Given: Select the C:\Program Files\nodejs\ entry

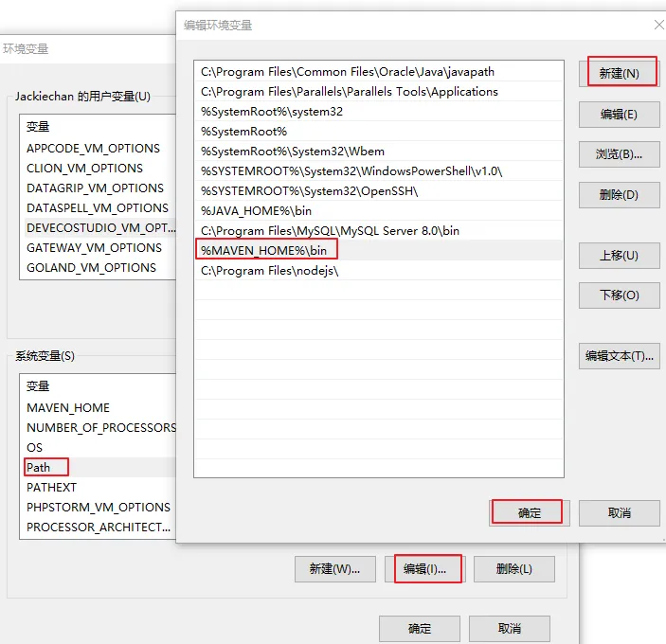Looking at the screenshot, I should click(x=269, y=271).
